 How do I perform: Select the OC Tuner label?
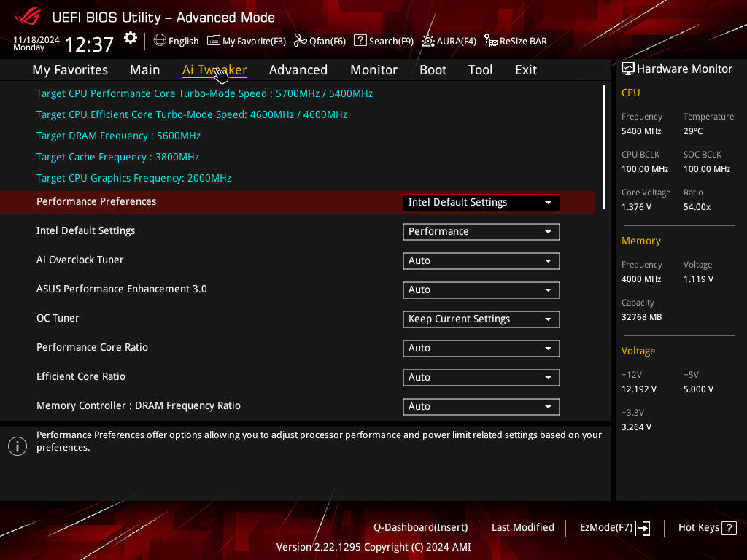[x=58, y=318]
